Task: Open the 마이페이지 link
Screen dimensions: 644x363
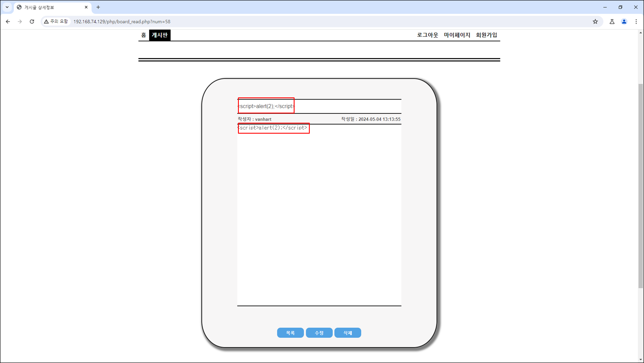Action: (457, 35)
